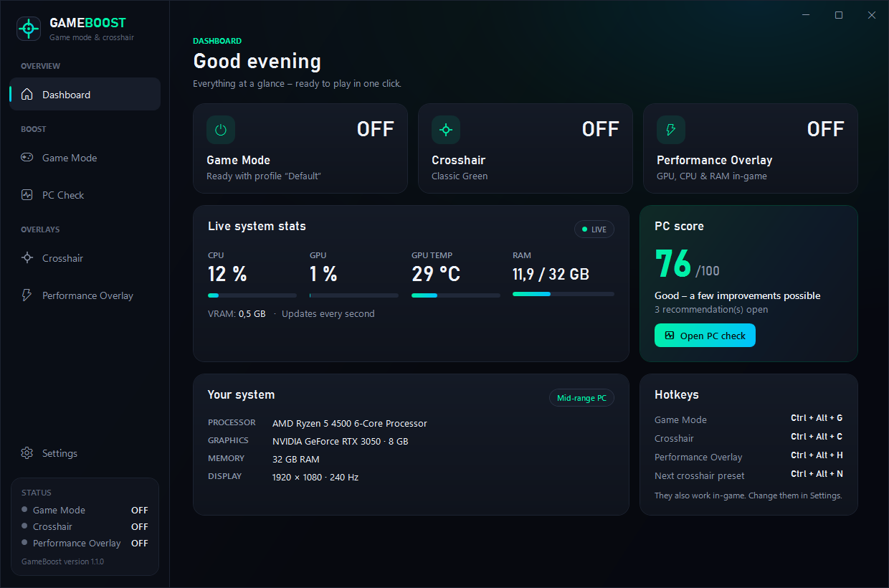Click the Performance Overlay card title
Image resolution: width=889 pixels, height=588 pixels.
pyautogui.click(x=714, y=160)
